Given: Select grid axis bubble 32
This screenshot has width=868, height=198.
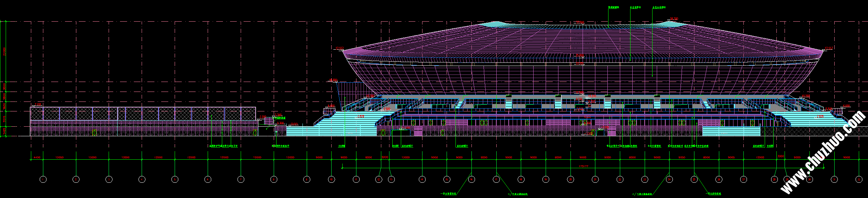Looking at the screenshot, I should [859, 180].
